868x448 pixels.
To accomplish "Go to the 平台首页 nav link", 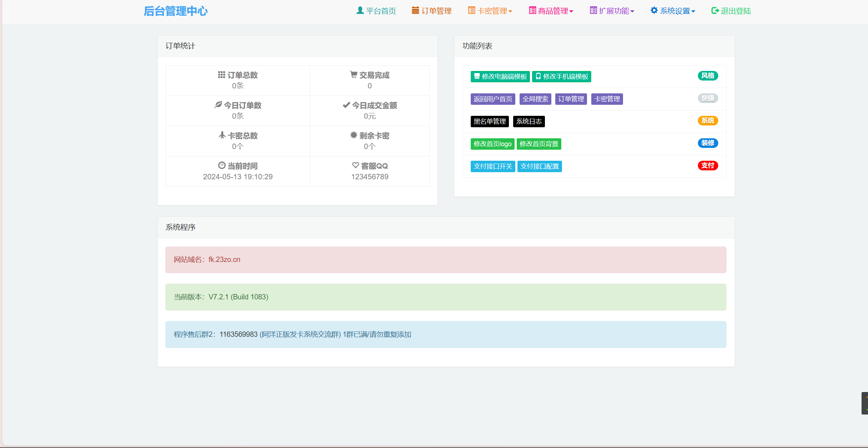I will [x=381, y=11].
